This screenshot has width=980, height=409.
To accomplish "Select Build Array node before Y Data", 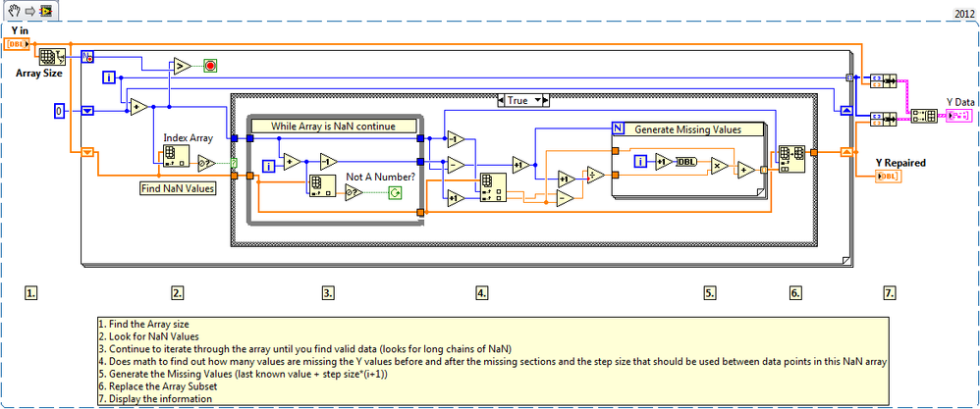I will (923, 116).
